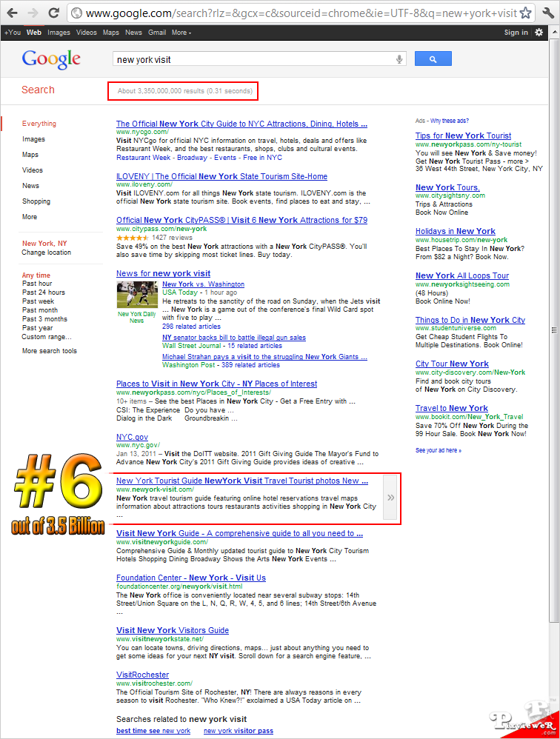The height and width of the screenshot is (739, 560).
Task: Click Change location link
Action: click(x=47, y=253)
